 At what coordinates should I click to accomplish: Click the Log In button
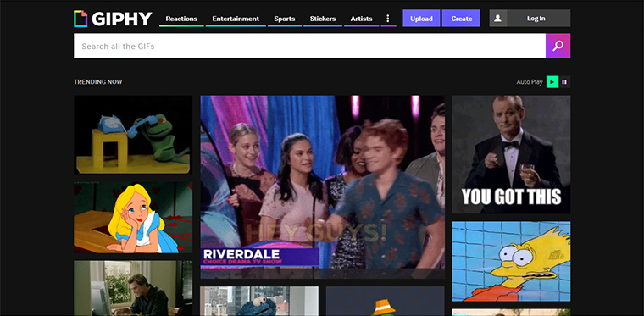point(536,19)
